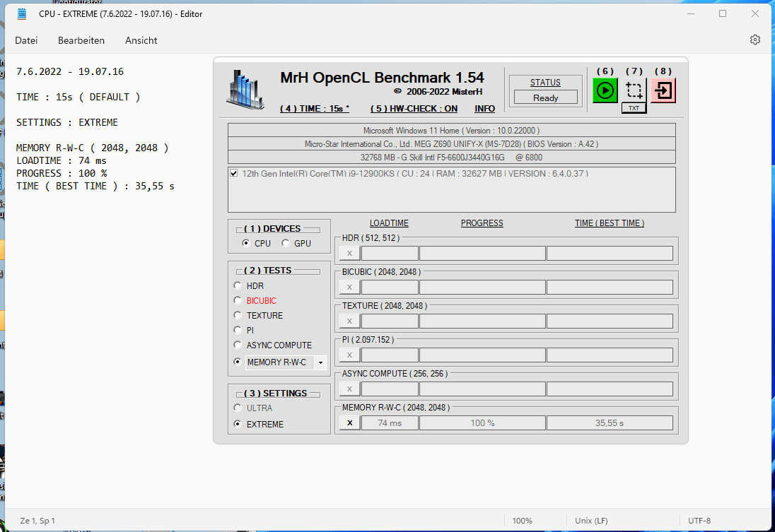
Task: Select the TEXTURE test radio button
Action: click(x=238, y=315)
